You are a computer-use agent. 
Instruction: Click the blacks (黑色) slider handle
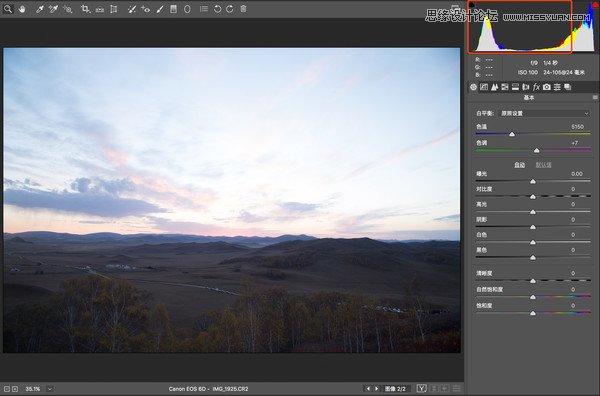533,258
